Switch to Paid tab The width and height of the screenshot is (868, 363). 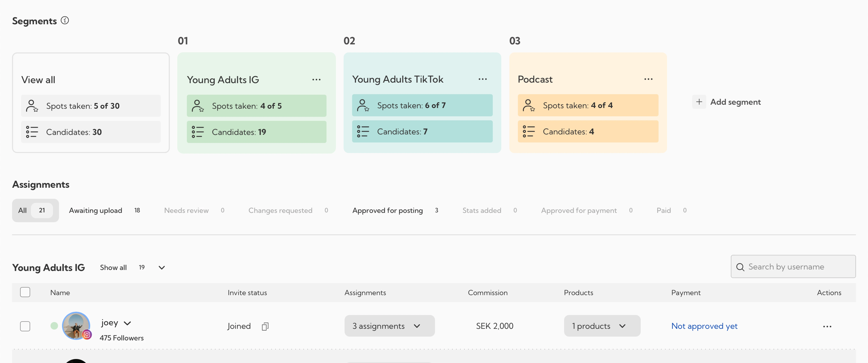672,211
